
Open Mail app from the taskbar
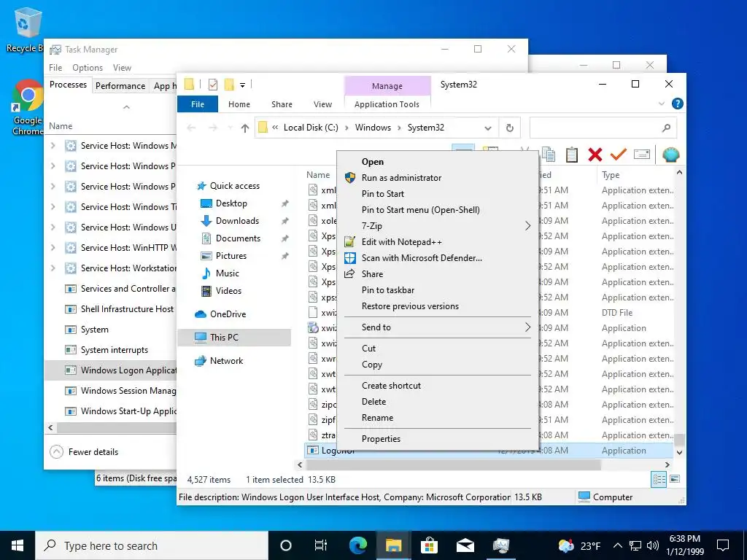465,545
